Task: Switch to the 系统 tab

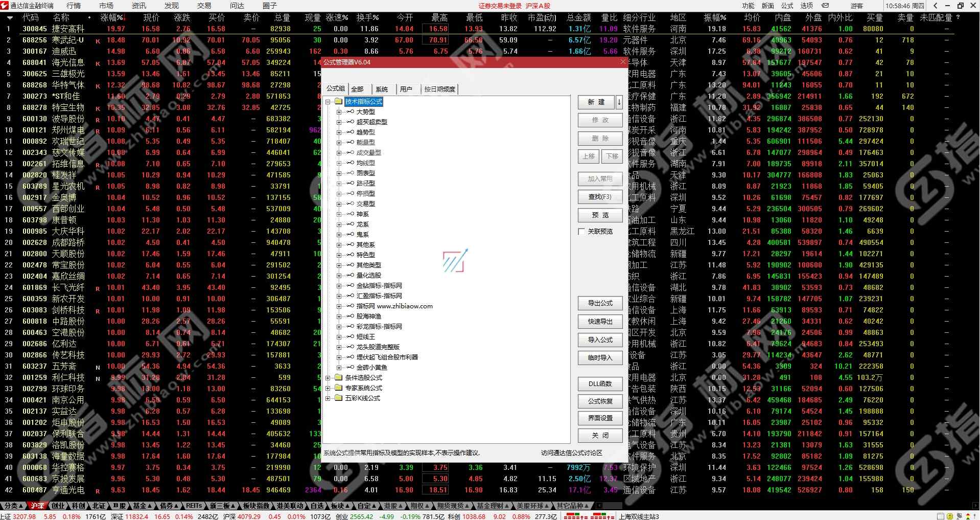Action: 382,89
